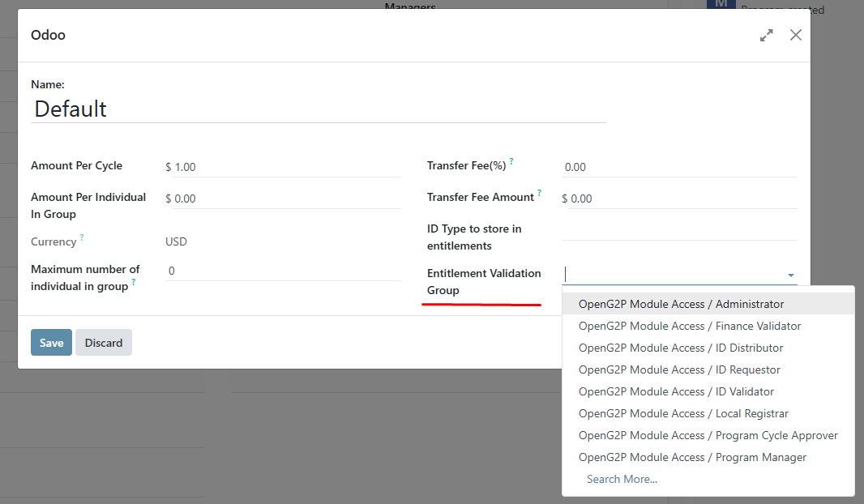This screenshot has height=504, width=864.
Task: Open Search More... in dropdown list
Action: 622,479
